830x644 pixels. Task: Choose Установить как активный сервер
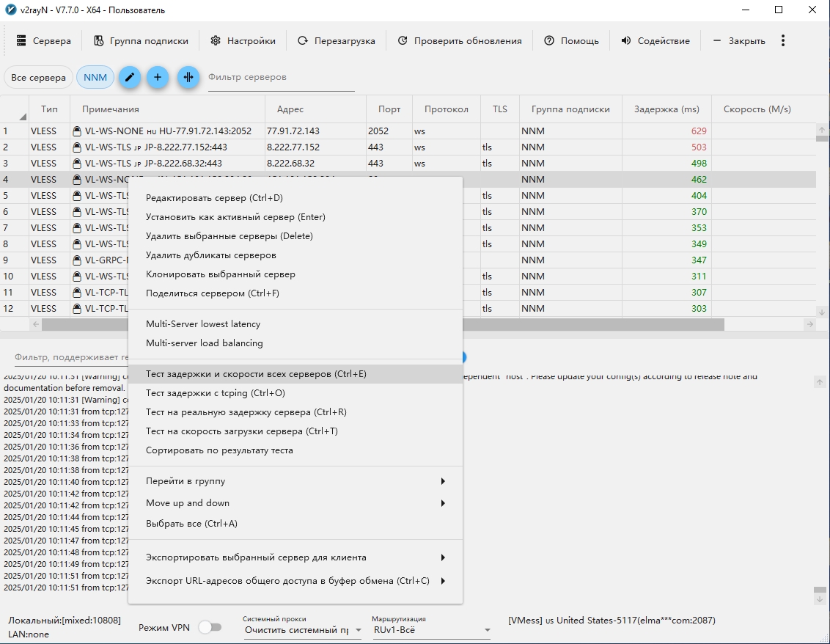(295, 217)
